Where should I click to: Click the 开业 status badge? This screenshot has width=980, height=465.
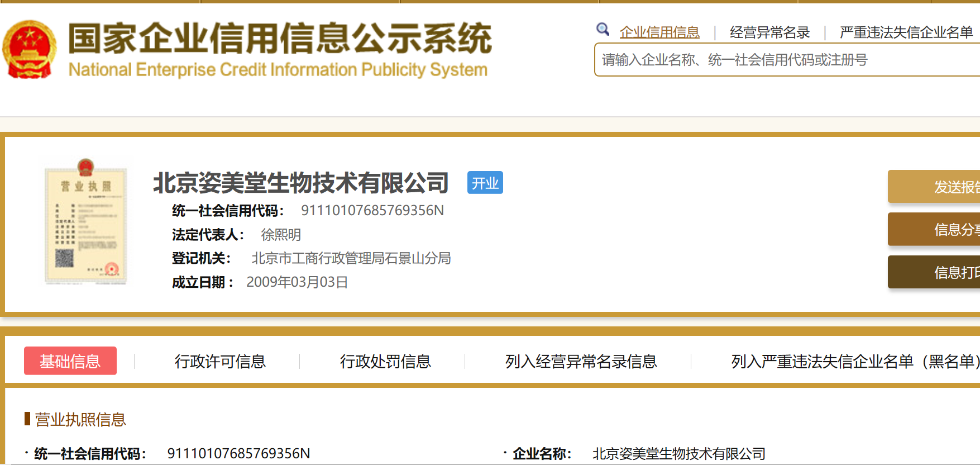tap(485, 183)
